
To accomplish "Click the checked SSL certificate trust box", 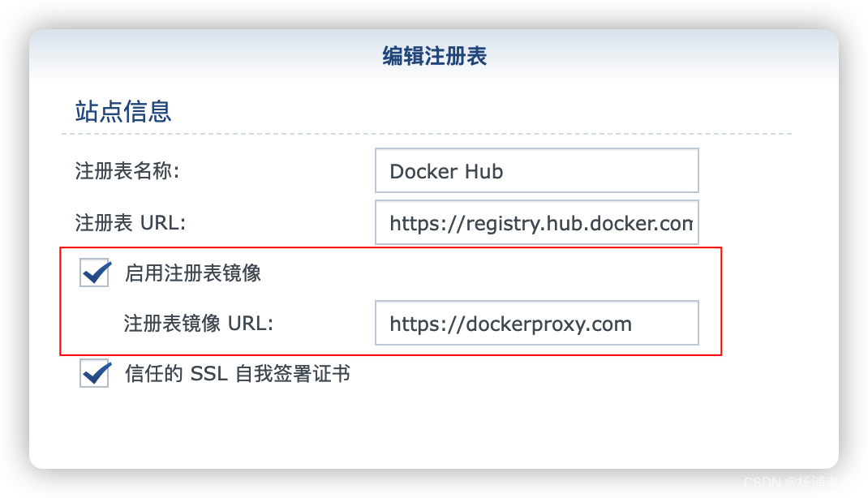I will point(94,374).
